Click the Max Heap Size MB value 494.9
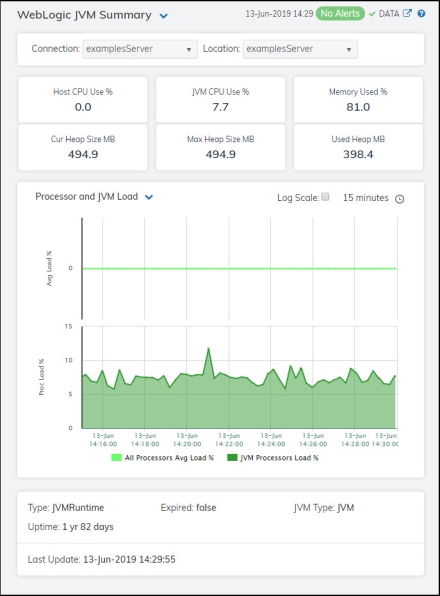The width and height of the screenshot is (440, 596). tap(220, 154)
